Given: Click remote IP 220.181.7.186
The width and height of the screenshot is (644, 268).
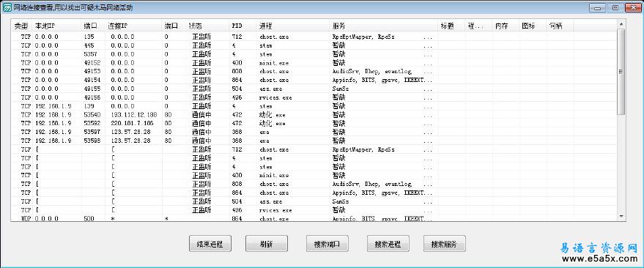Looking at the screenshot, I should click(133, 123).
